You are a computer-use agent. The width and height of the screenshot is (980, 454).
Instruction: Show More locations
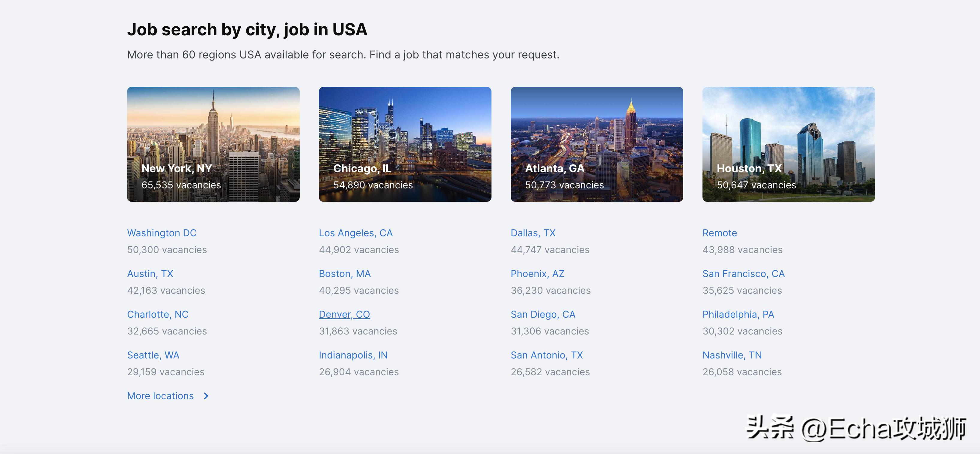pyautogui.click(x=160, y=396)
